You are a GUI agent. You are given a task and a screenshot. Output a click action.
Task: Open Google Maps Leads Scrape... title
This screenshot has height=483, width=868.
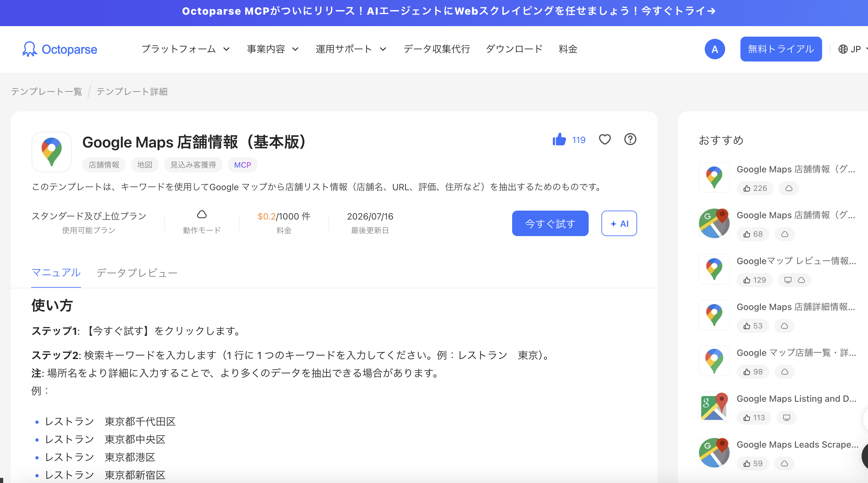pos(798,445)
